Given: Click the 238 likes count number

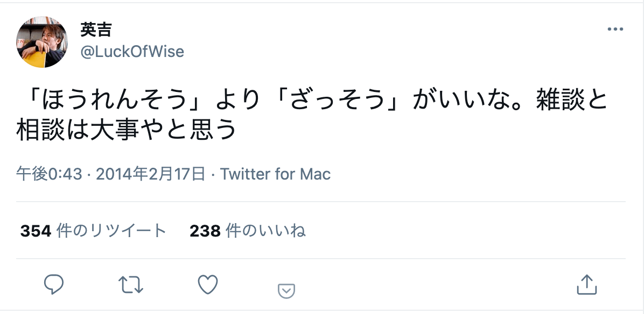Looking at the screenshot, I should pyautogui.click(x=205, y=231).
